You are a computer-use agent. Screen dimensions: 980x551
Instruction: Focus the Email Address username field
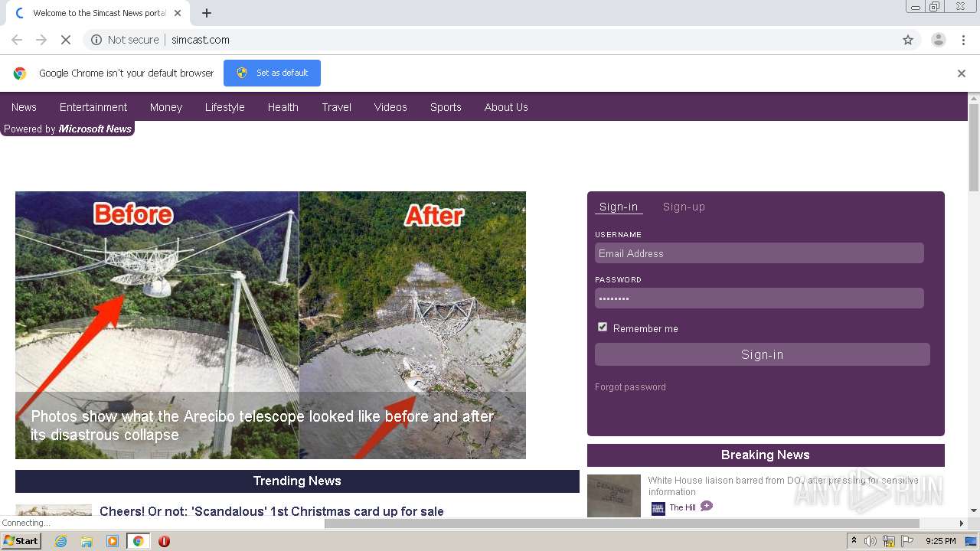pyautogui.click(x=759, y=253)
